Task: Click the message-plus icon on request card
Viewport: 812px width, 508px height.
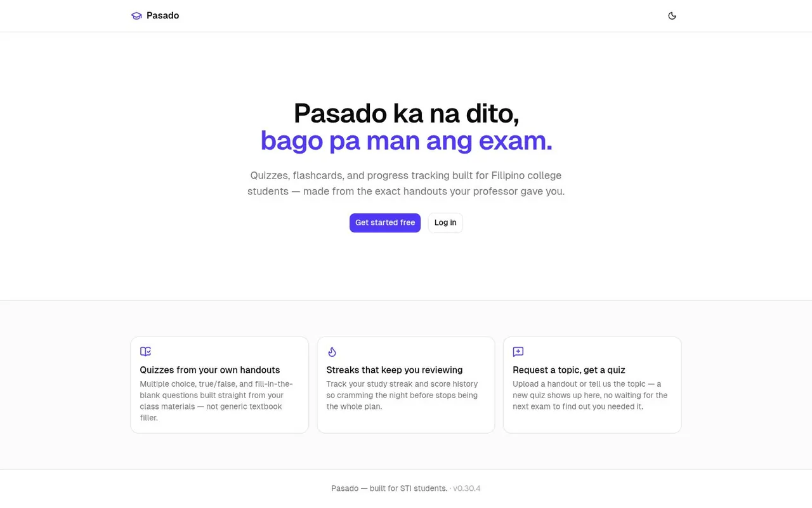Action: 518,352
